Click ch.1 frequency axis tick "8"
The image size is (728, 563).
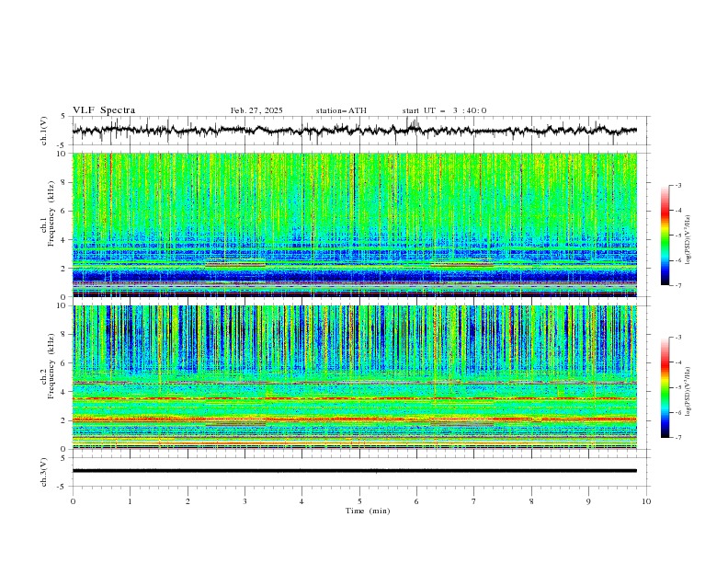point(64,182)
